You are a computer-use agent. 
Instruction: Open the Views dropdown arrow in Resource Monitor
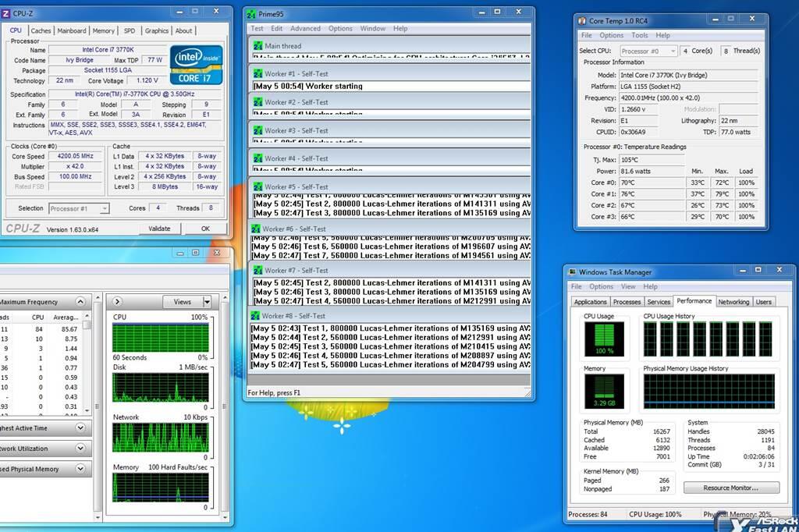(207, 302)
